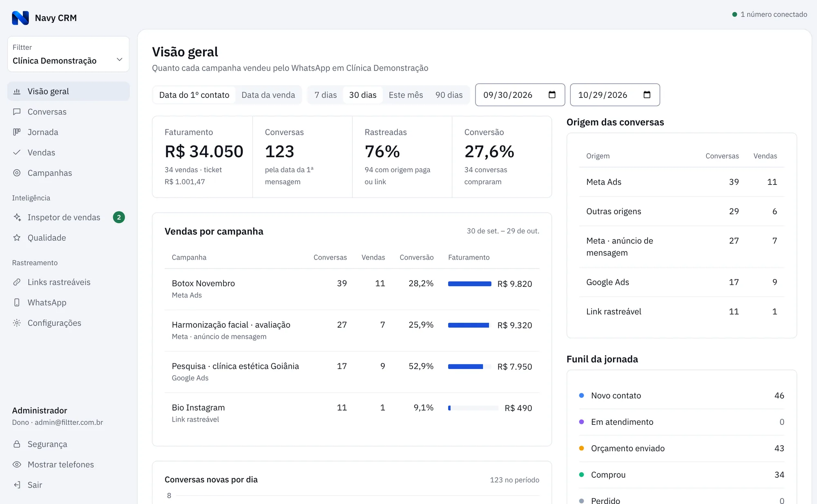817x504 pixels.
Task: Click the Inspetor de vendas sparkle icon
Action: pyautogui.click(x=17, y=217)
